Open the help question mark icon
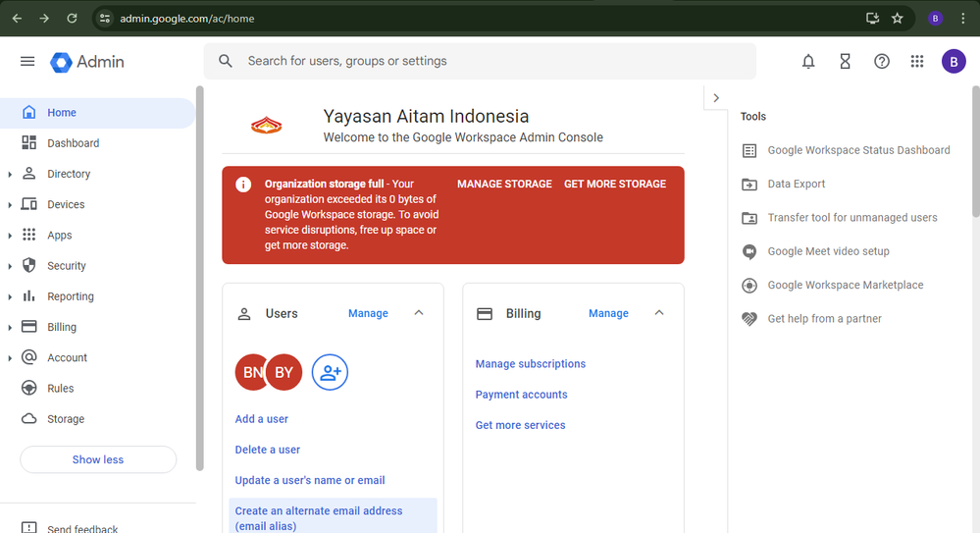This screenshot has width=980, height=533. click(881, 61)
